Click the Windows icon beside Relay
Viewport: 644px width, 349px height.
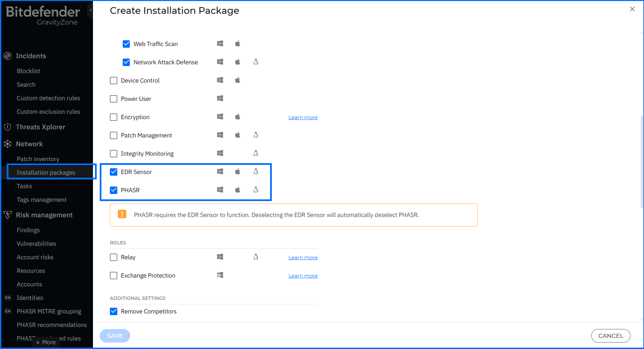(x=220, y=257)
